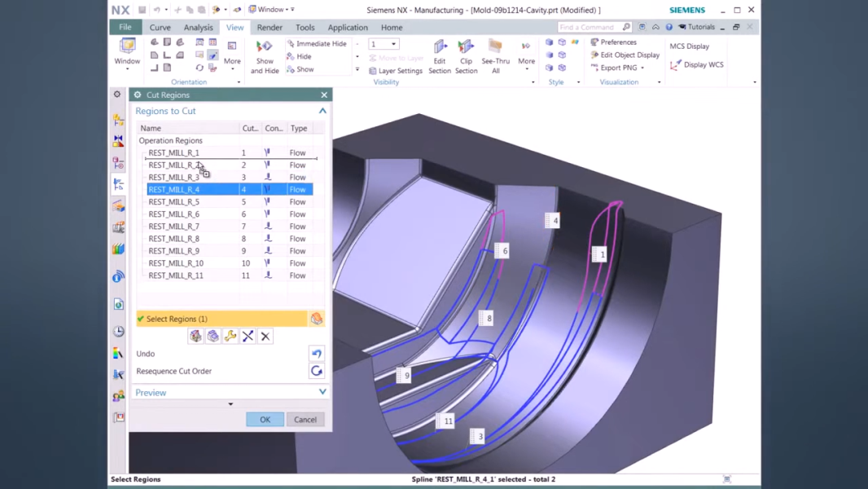
Task: Select the REST_MILL_R_8 row
Action: [230, 239]
